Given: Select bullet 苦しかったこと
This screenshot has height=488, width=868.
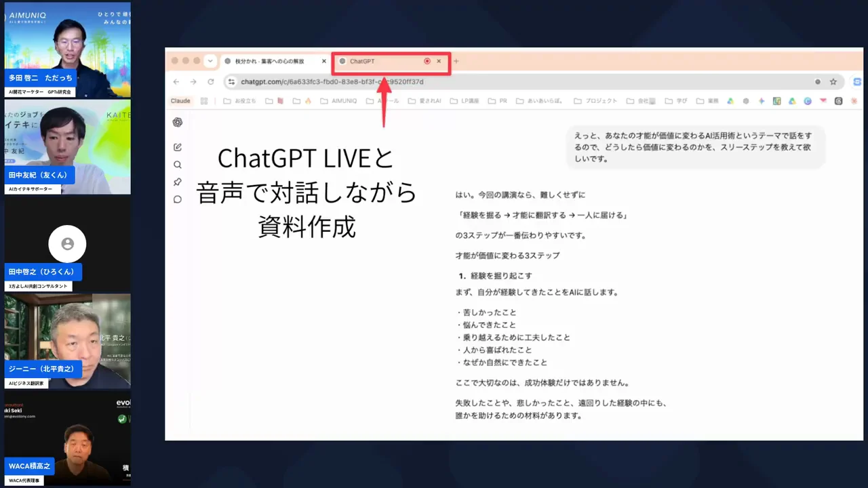Looking at the screenshot, I should coord(486,312).
